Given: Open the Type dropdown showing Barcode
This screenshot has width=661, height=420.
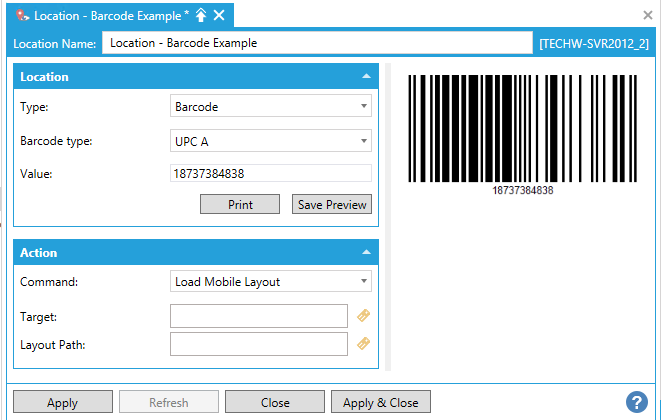Looking at the screenshot, I should (271, 106).
